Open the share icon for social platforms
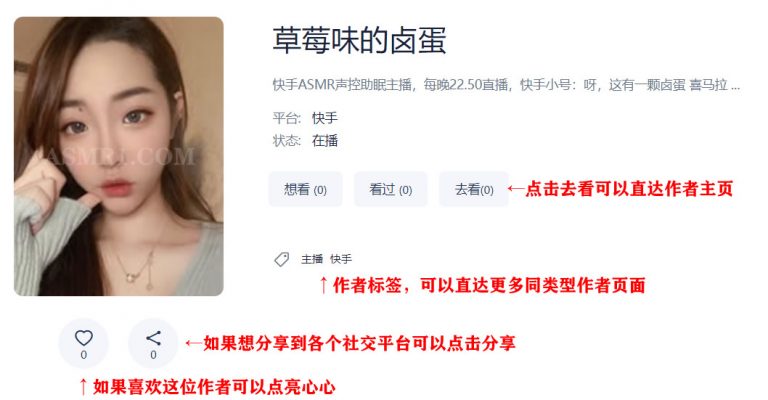This screenshot has height=400, width=768. (153, 338)
